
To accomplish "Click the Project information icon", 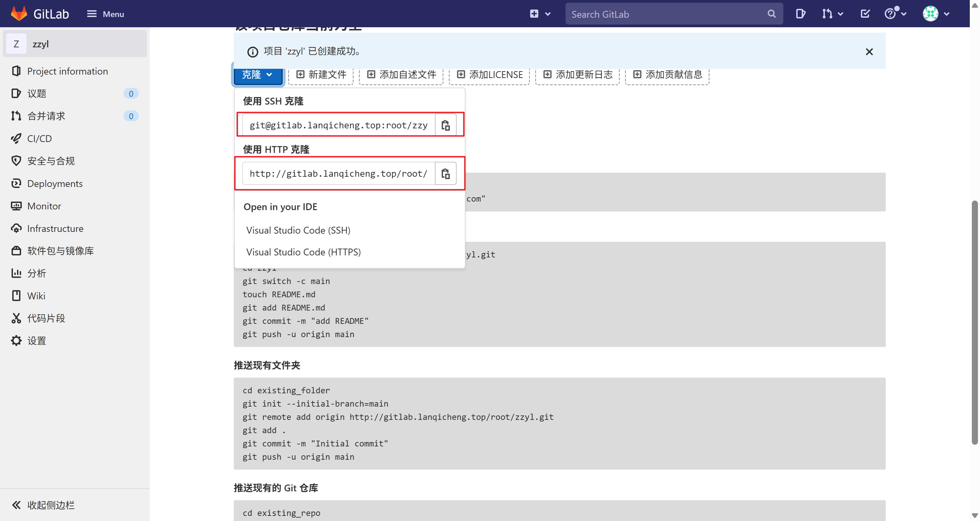I will pyautogui.click(x=16, y=71).
